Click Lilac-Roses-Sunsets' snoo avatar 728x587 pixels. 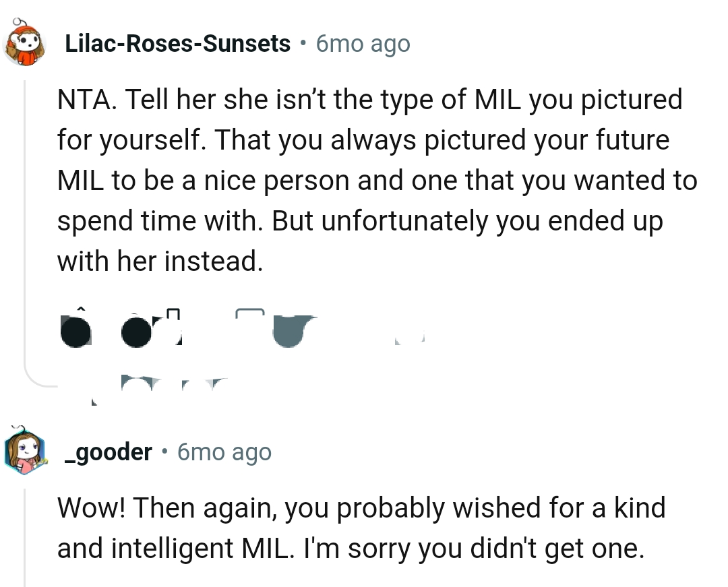tap(25, 42)
